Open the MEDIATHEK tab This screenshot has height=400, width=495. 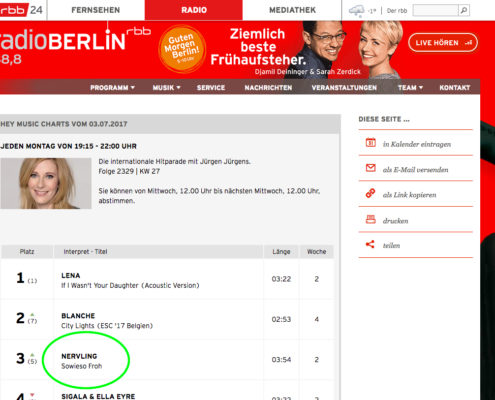tap(292, 10)
